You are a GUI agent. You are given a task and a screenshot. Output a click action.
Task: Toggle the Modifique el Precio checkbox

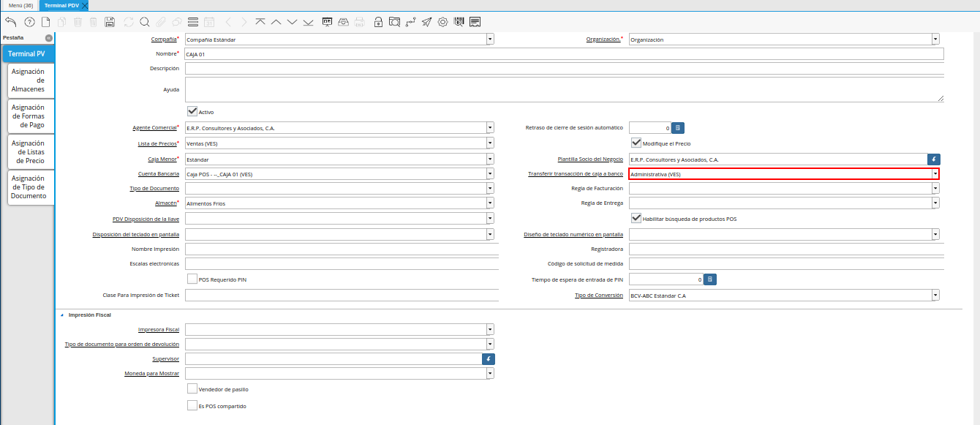636,143
